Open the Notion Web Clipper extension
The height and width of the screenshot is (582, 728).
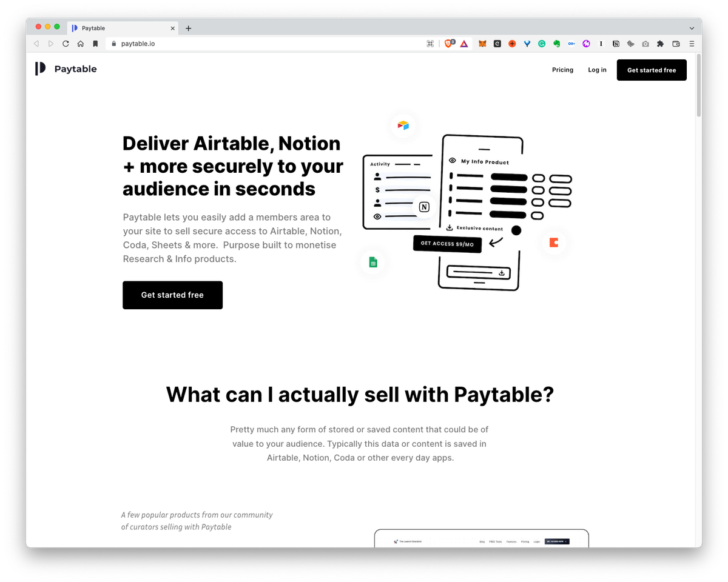coord(616,44)
